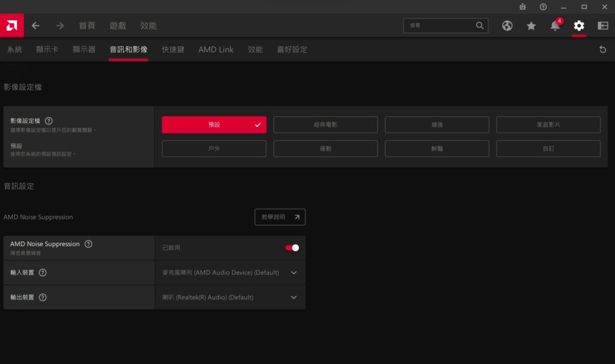Toggle the sidebar panel icon
This screenshot has height=364, width=615.
[x=603, y=25]
